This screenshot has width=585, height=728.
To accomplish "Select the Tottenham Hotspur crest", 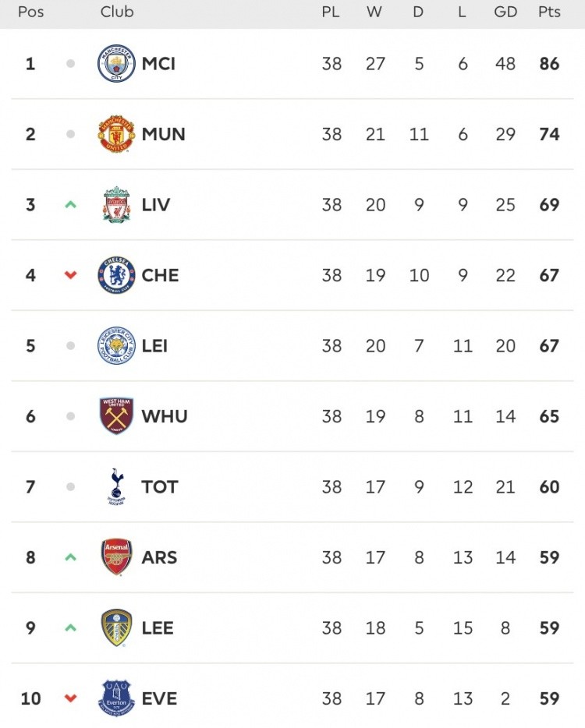I will (x=116, y=487).
